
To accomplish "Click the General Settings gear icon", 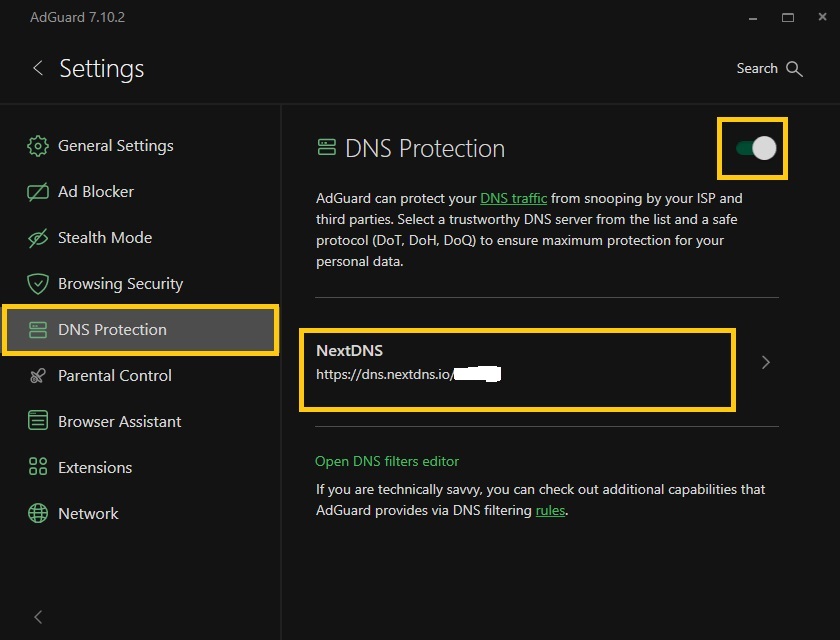I will click(x=38, y=146).
